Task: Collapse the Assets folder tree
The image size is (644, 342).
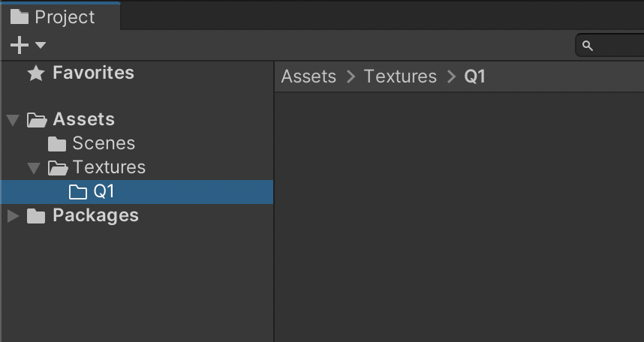Action: pos(13,120)
